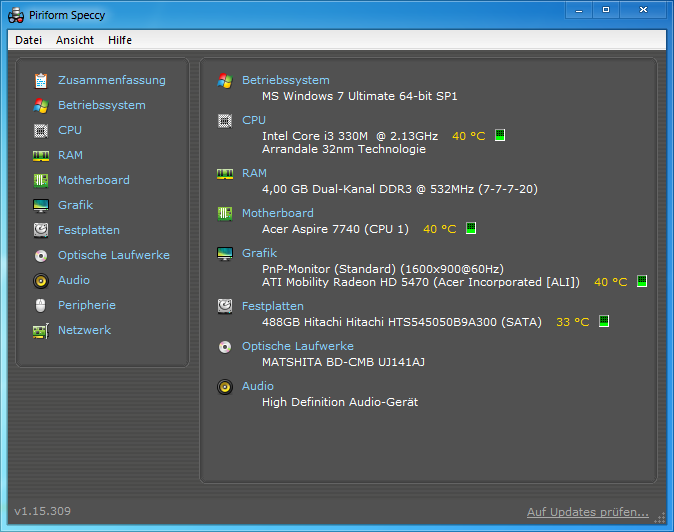The height and width of the screenshot is (532, 674).
Task: Open Optische Laufwerke in the sidebar
Action: point(114,255)
